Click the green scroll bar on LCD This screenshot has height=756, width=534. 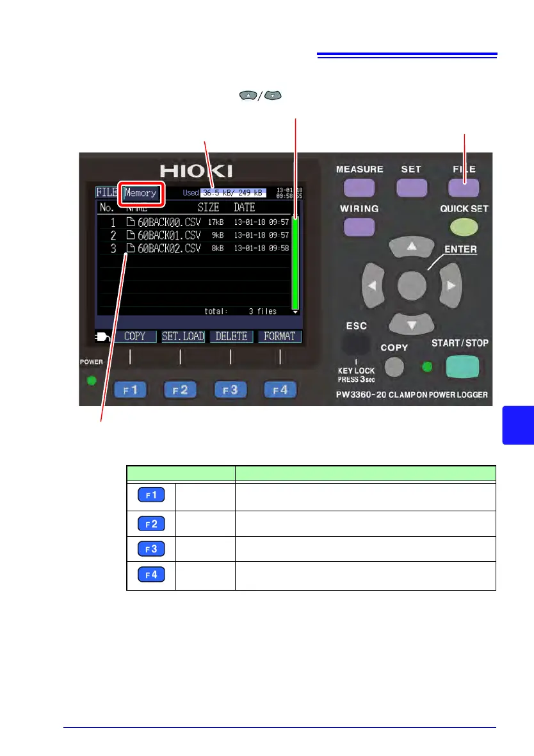pyautogui.click(x=295, y=263)
